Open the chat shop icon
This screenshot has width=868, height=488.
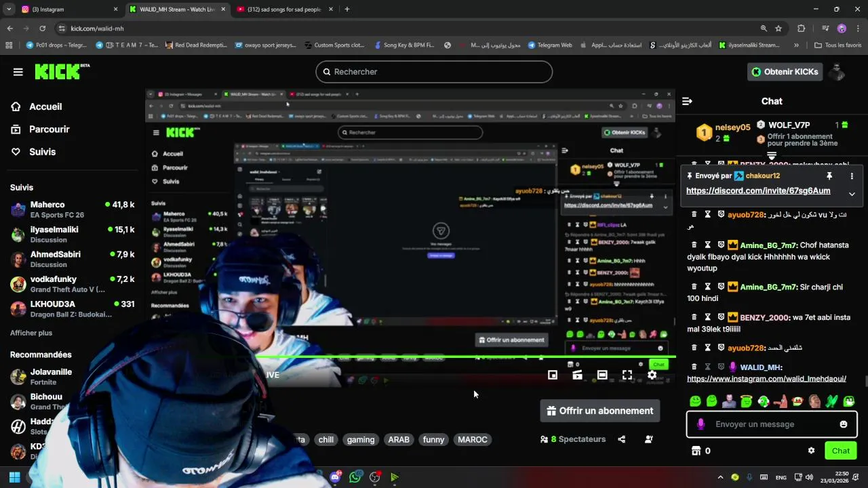[696, 451]
